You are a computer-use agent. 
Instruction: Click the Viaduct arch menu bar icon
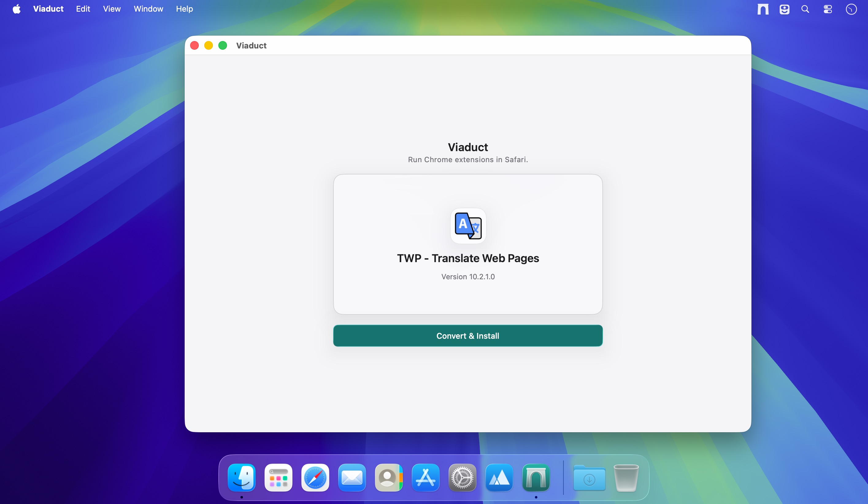[763, 9]
